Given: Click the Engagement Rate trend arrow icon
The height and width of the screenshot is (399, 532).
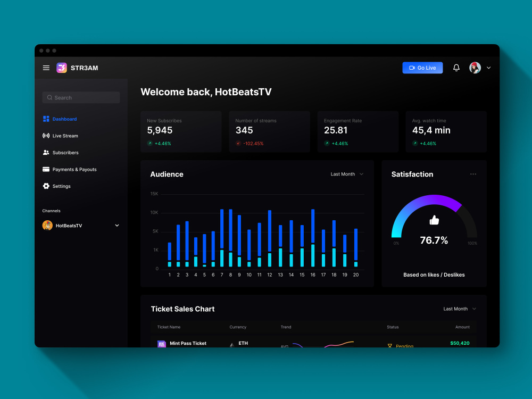Looking at the screenshot, I should coord(327,143).
